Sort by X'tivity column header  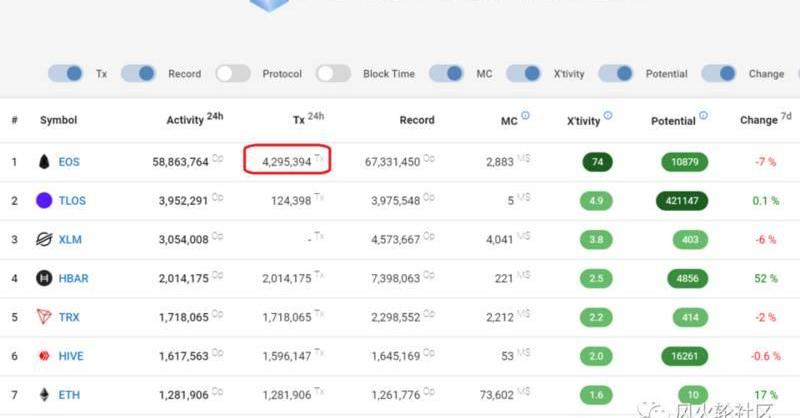tap(584, 121)
